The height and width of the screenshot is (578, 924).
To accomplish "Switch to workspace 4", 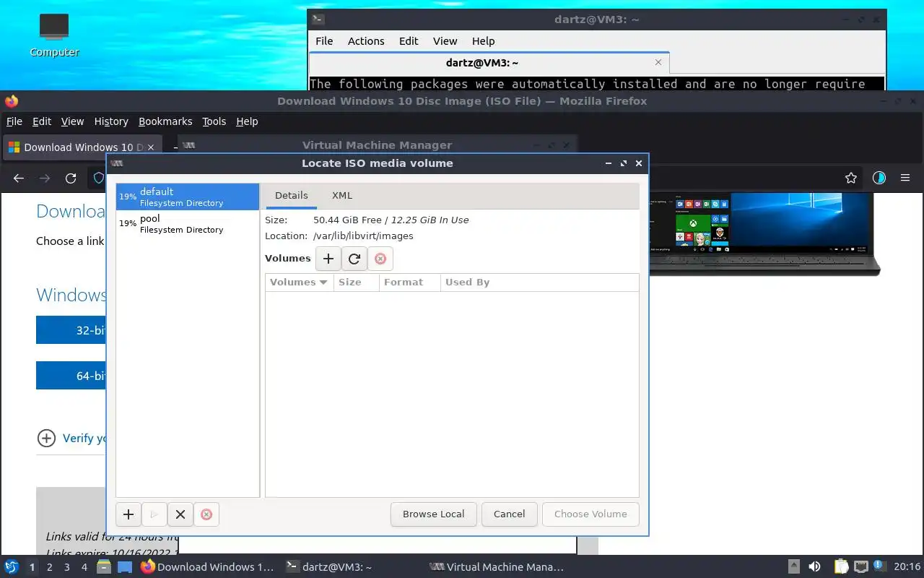I will coord(84,567).
